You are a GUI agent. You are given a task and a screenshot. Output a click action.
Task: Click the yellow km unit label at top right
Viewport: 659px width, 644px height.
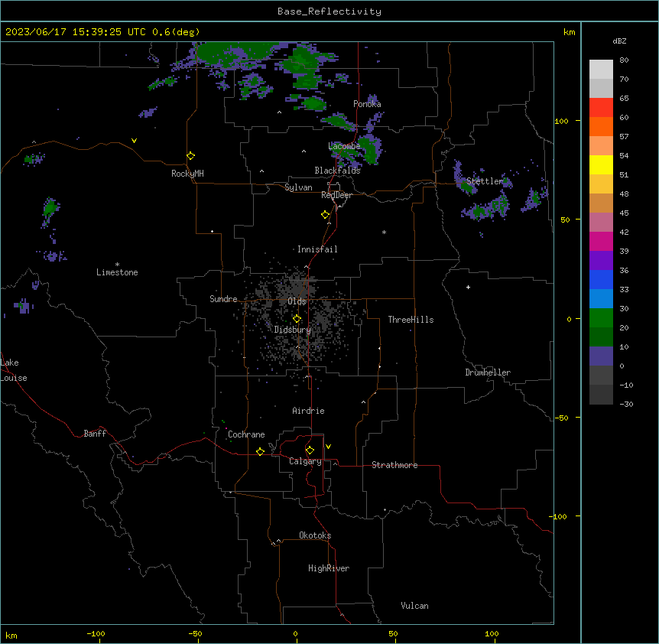[x=570, y=32]
